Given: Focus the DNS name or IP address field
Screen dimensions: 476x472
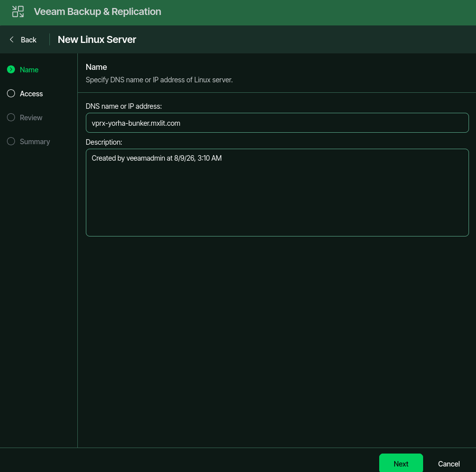Looking at the screenshot, I should click(x=277, y=123).
